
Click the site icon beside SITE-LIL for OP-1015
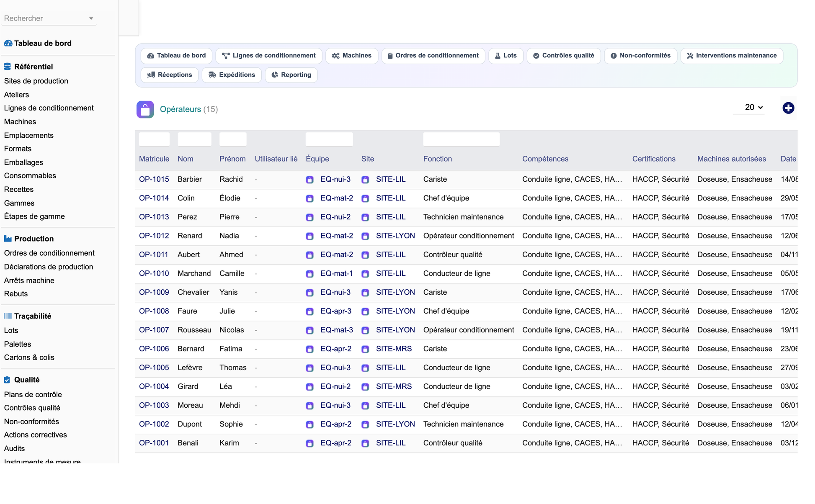[365, 180]
